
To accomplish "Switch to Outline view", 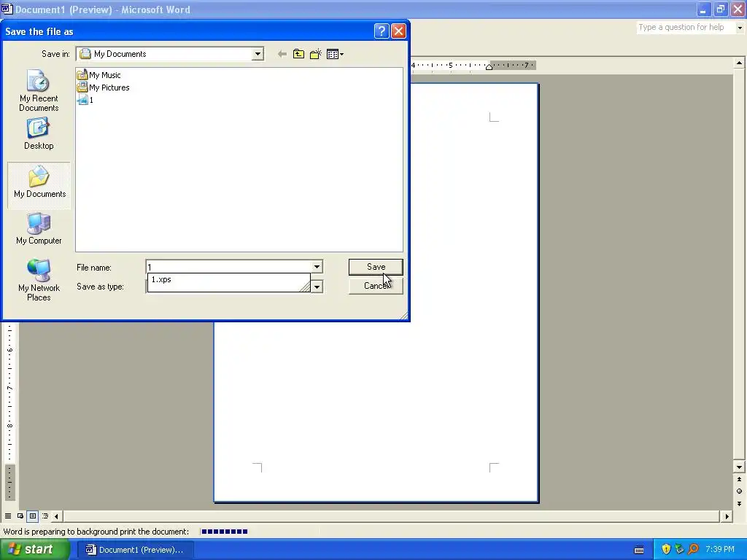I will [45, 516].
